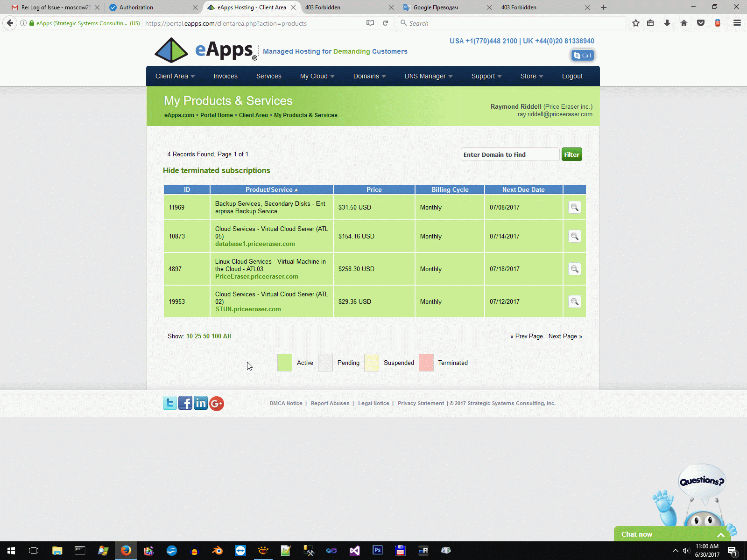This screenshot has width=747, height=560.
Task: Open the eApps Google Plus page
Action: coord(217,403)
